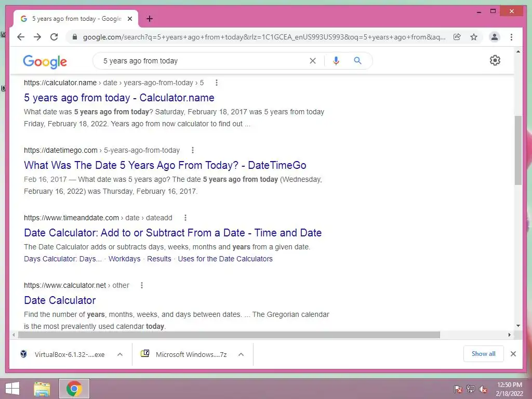This screenshot has height=399, width=532.
Task: Maximize the Chrome window
Action: [493, 11]
